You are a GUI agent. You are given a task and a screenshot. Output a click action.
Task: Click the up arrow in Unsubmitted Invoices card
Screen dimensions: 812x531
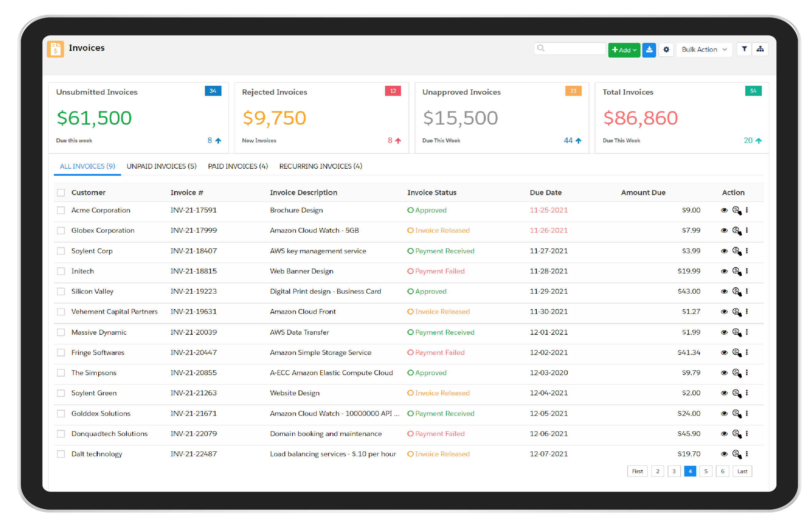pos(218,141)
